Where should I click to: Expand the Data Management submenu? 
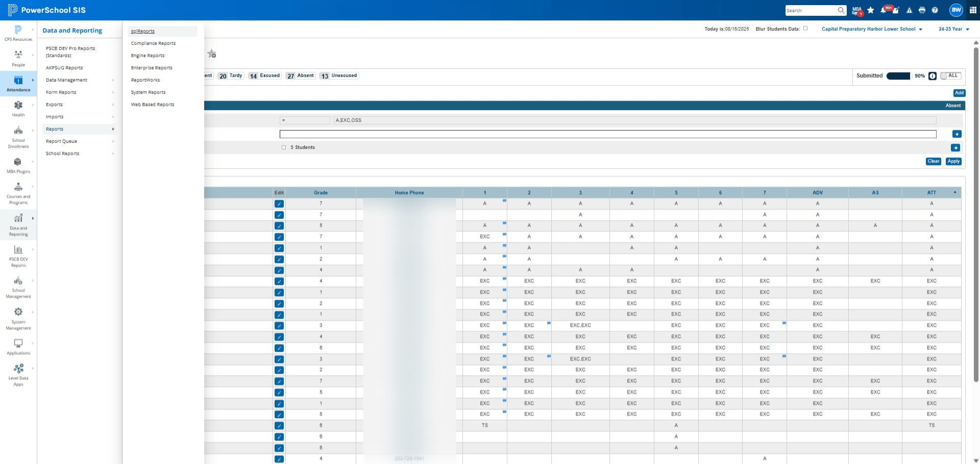point(113,80)
